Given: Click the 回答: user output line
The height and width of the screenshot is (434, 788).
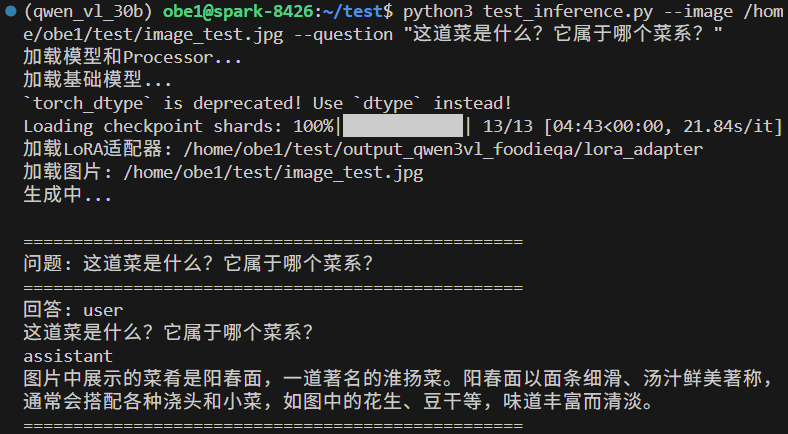Looking at the screenshot, I should coord(72,310).
